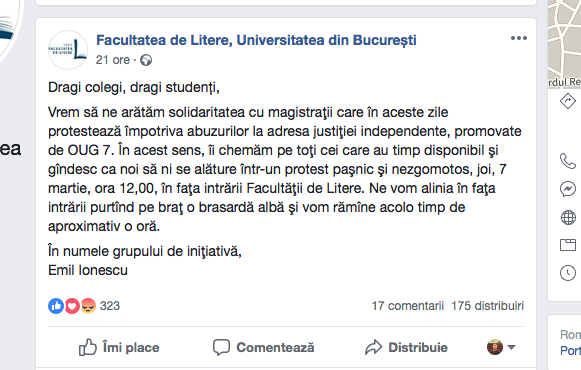
Task: Open the 21 ore timestamp link
Action: tap(113, 60)
